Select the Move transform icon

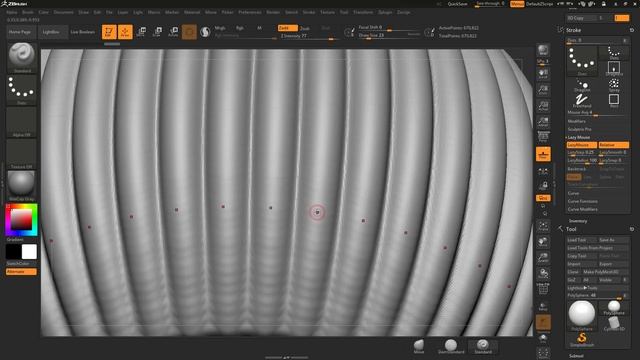[x=141, y=32]
